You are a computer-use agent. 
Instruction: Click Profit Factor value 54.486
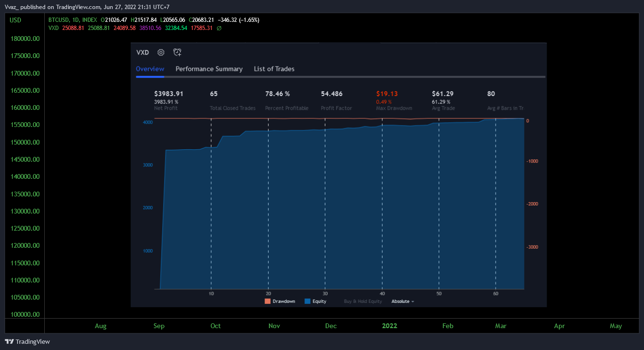pos(332,94)
